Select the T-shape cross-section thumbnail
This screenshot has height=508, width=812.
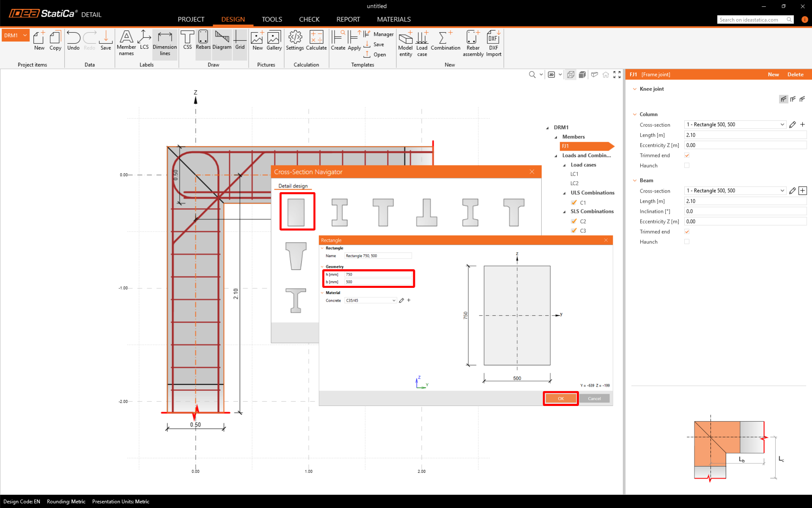[x=383, y=212]
